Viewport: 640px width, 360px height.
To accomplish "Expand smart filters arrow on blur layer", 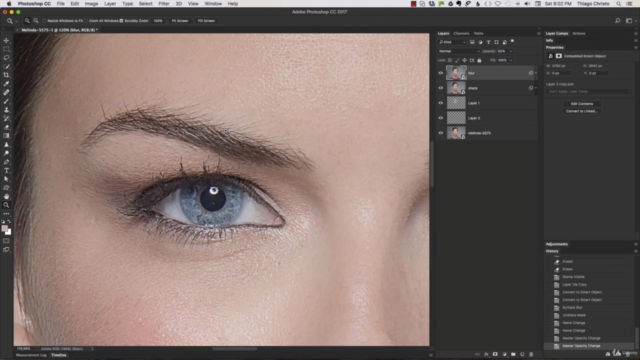I will 536,73.
